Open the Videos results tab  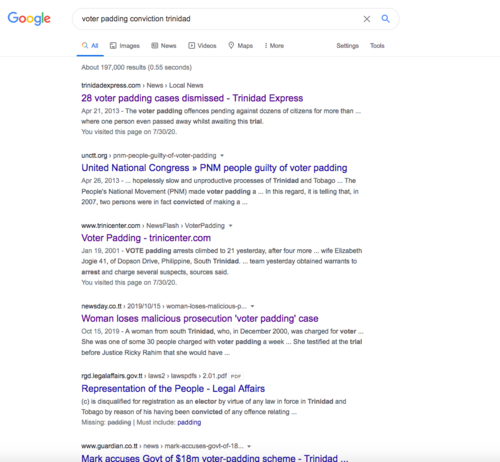(x=202, y=46)
